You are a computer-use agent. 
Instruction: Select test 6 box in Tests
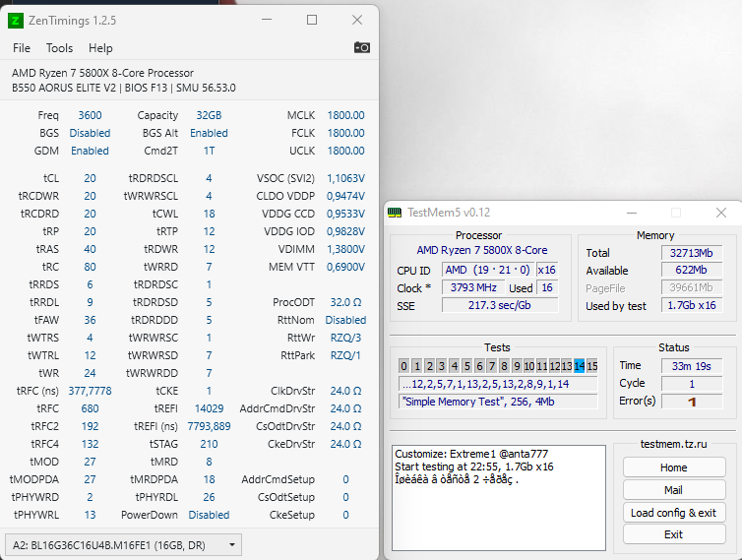[479, 366]
